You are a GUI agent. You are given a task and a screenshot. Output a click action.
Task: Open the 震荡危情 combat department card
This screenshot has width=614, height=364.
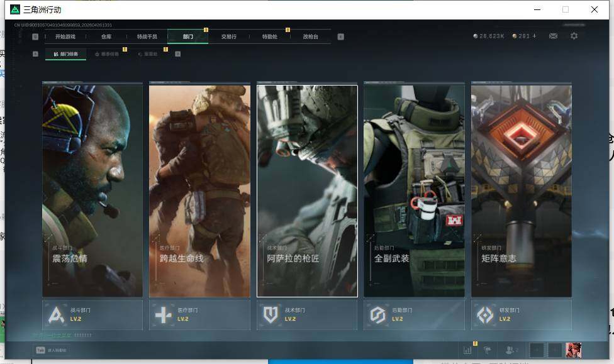click(x=92, y=191)
